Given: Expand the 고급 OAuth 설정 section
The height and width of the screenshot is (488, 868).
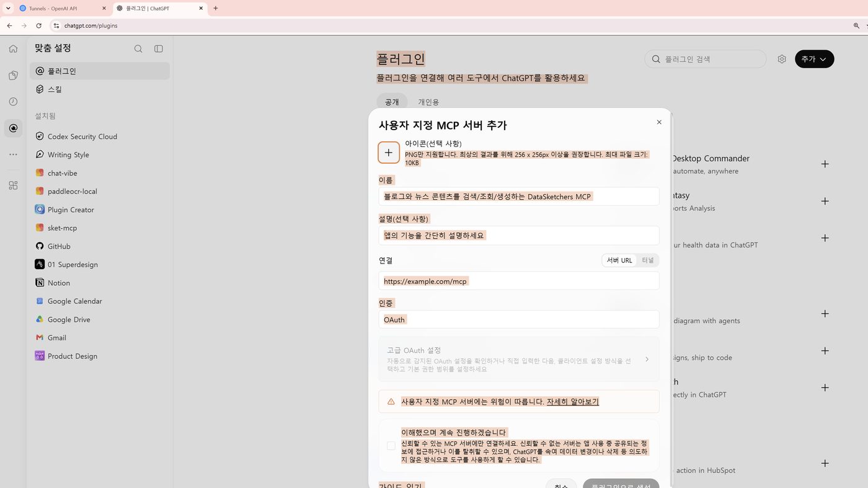Looking at the screenshot, I should (x=518, y=359).
